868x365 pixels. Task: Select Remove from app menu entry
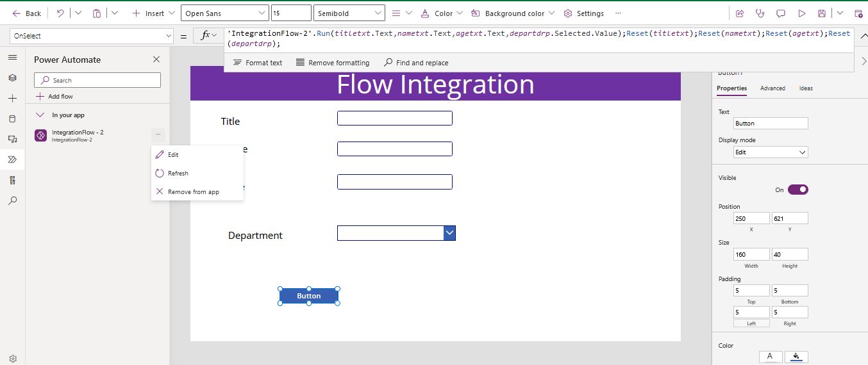coord(193,192)
